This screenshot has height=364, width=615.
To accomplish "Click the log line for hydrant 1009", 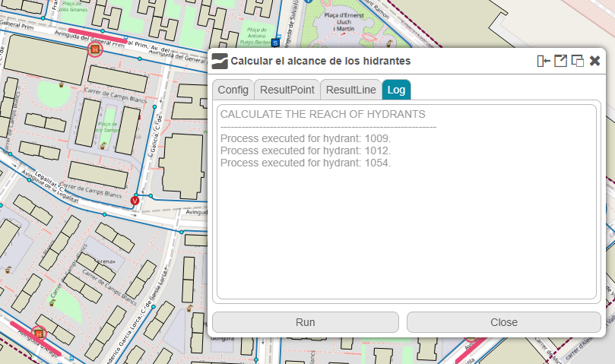I will (305, 138).
